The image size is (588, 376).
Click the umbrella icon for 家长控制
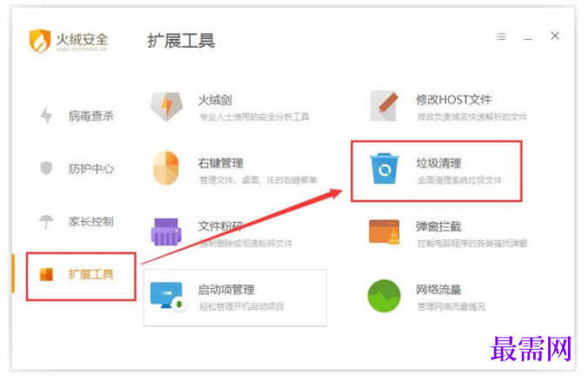46,221
